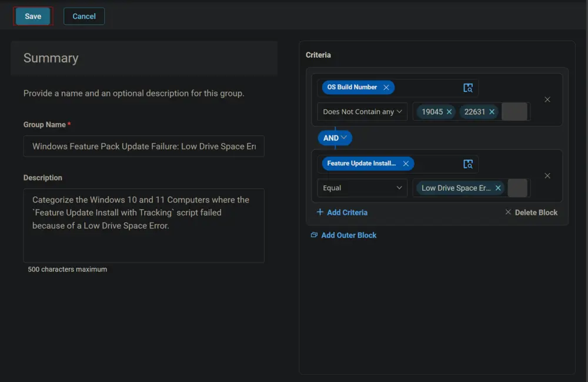
Task: Remove the Feature Update Install chip
Action: coord(405,164)
